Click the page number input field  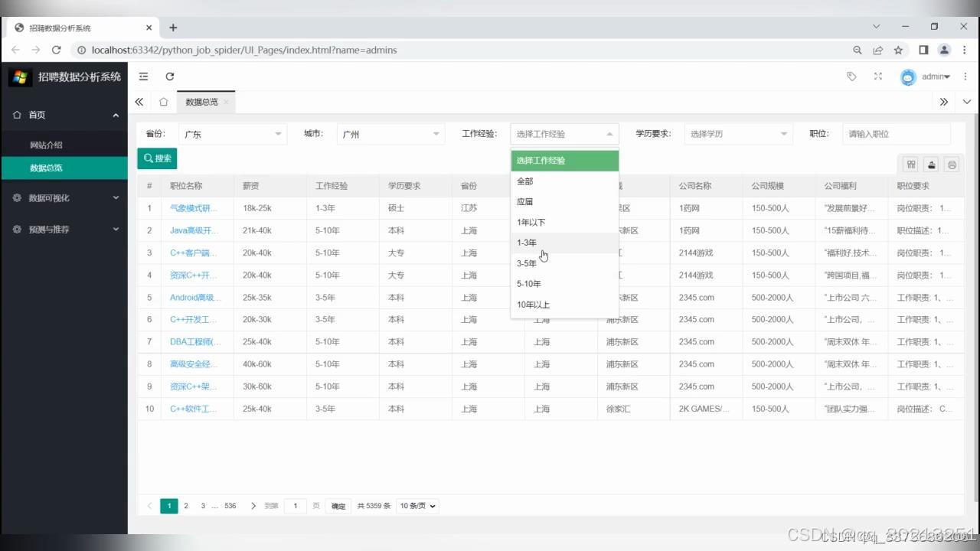296,506
